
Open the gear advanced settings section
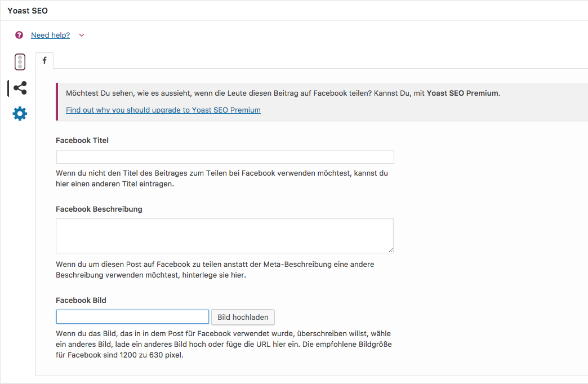(x=20, y=114)
